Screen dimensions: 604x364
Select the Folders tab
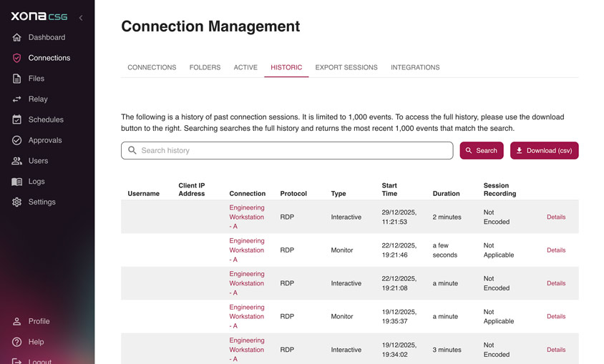point(205,67)
